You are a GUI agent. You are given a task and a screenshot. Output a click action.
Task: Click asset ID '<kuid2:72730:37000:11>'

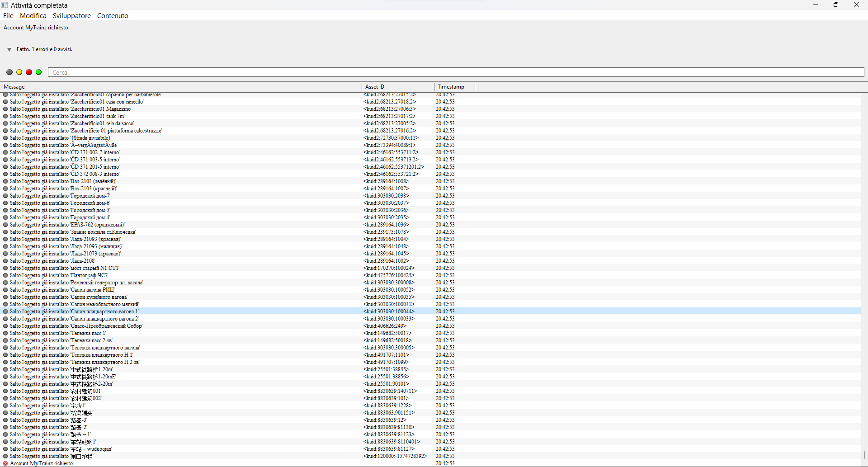click(391, 138)
